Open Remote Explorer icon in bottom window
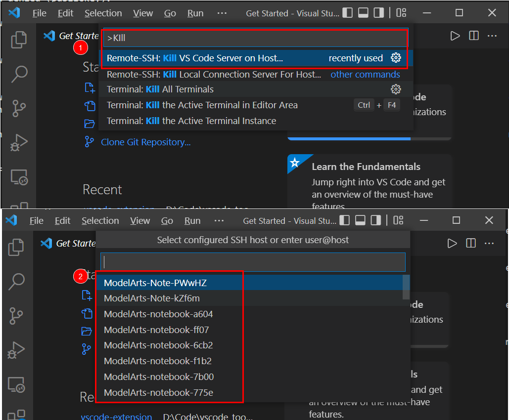 [x=16, y=384]
